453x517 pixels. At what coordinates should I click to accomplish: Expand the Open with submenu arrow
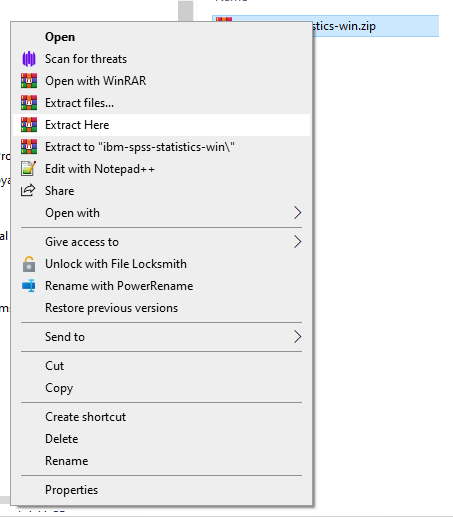pyautogui.click(x=297, y=213)
